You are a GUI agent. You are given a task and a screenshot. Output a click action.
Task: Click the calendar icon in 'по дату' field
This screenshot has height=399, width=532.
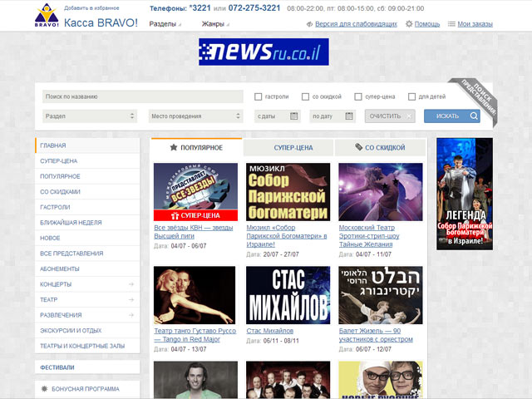(349, 116)
